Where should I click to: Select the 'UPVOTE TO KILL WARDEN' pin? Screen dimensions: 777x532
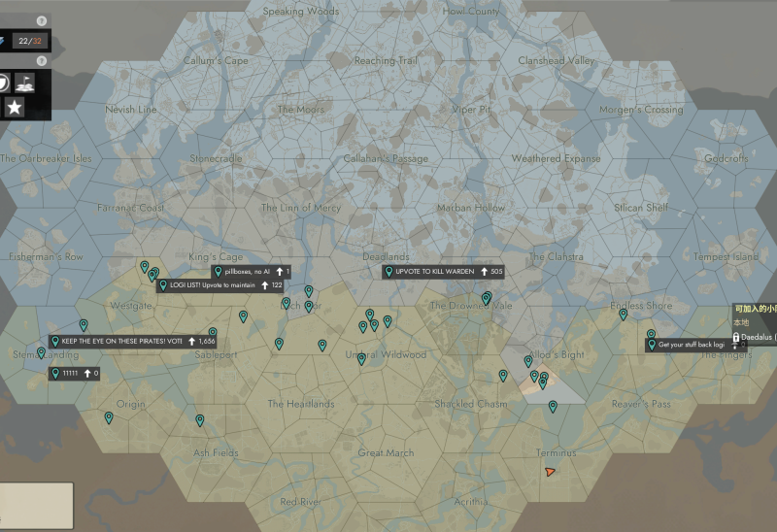point(389,271)
